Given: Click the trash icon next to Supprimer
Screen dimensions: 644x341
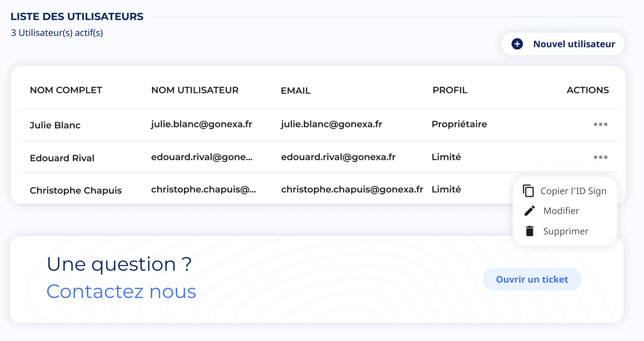Looking at the screenshot, I should pyautogui.click(x=530, y=231).
